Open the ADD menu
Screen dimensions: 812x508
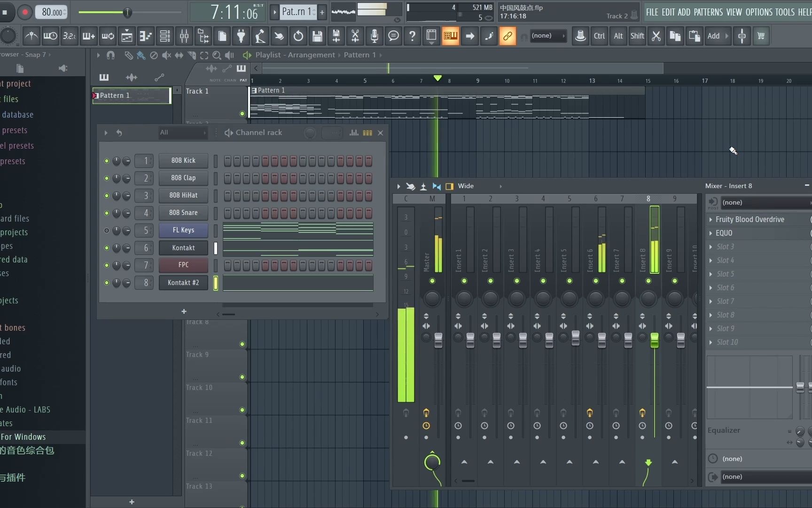pyautogui.click(x=684, y=12)
